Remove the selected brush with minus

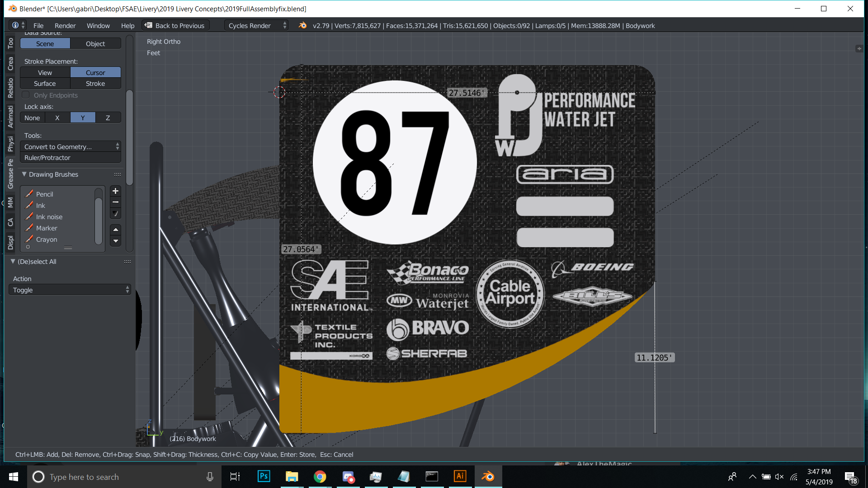click(x=115, y=202)
